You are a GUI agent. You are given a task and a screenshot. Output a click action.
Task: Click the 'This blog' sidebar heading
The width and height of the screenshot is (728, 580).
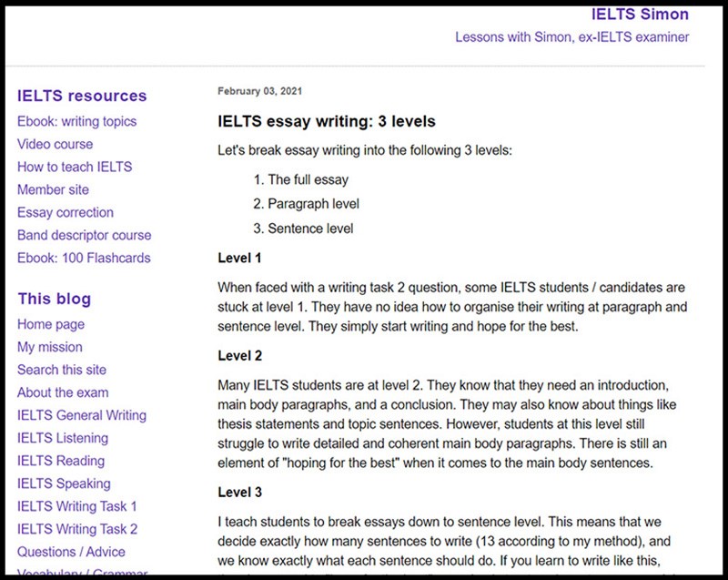[55, 299]
